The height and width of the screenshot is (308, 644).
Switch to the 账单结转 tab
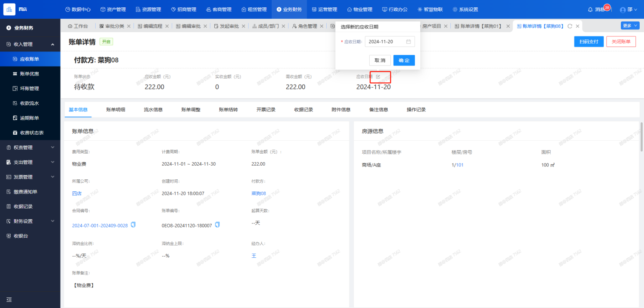(x=228, y=109)
